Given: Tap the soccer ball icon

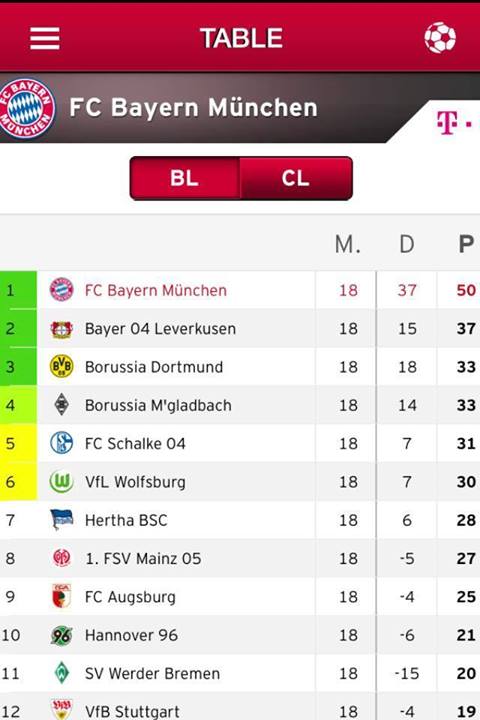Looking at the screenshot, I should click(440, 38).
